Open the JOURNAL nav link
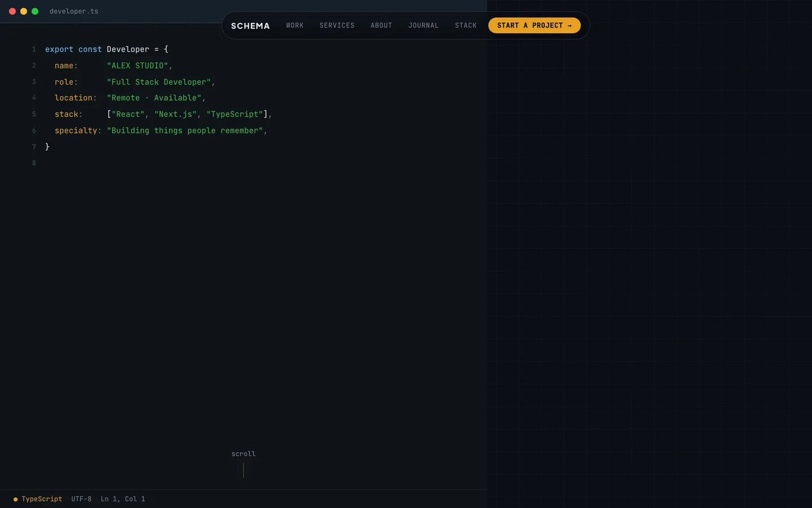The height and width of the screenshot is (508, 812). click(423, 25)
